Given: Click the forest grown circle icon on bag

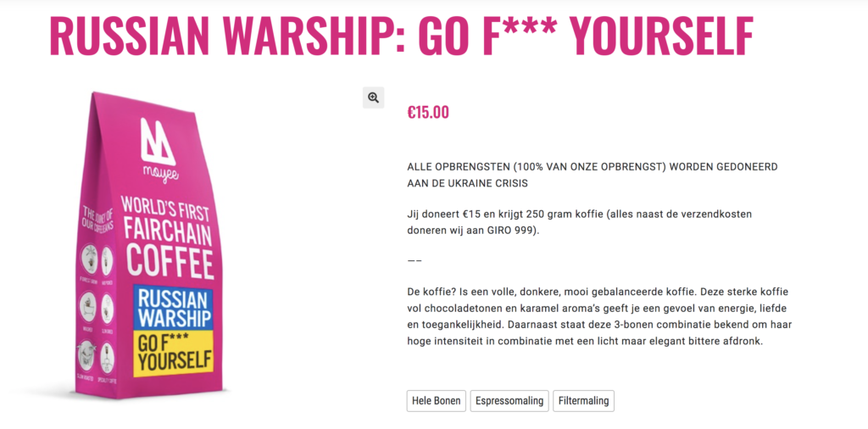Looking at the screenshot, I should (x=89, y=257).
